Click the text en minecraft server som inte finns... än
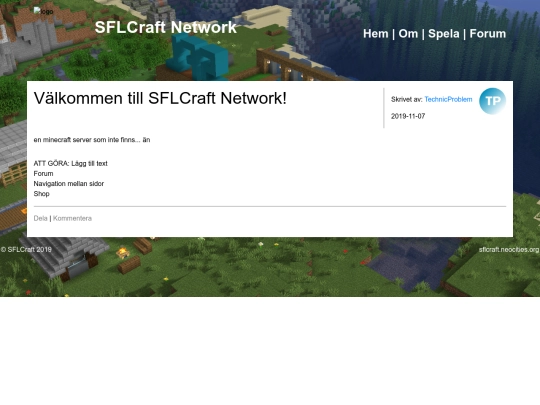 click(x=92, y=140)
